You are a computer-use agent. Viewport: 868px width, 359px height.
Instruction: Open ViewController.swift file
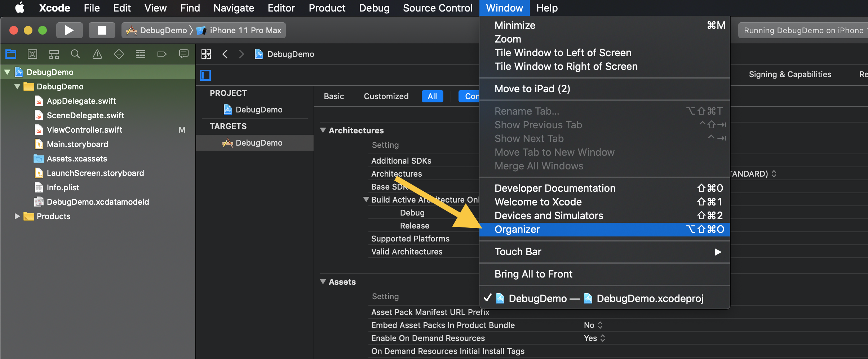[x=84, y=130]
